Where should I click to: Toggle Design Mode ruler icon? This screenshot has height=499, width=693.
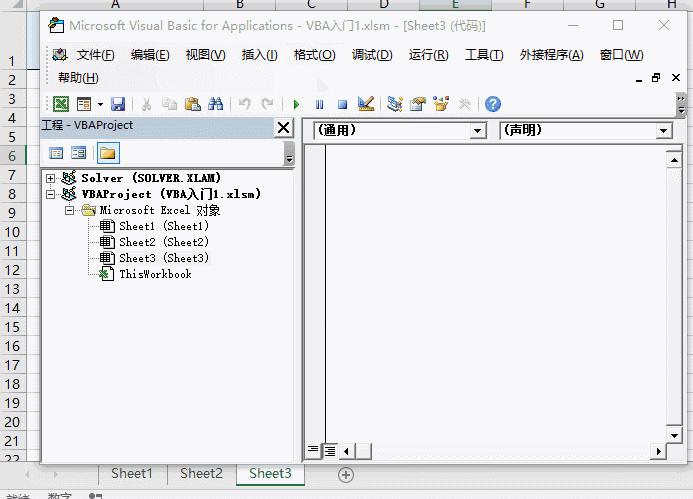[x=366, y=104]
